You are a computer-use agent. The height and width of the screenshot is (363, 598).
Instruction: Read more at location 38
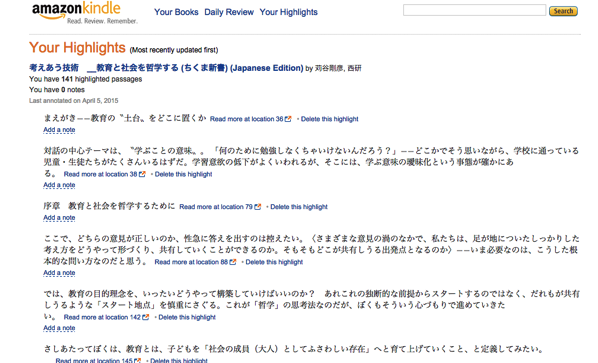pyautogui.click(x=100, y=174)
